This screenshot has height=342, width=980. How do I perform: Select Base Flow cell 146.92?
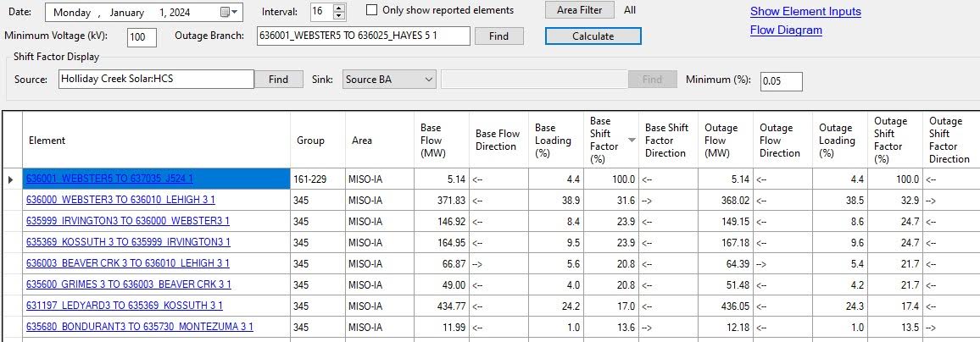(441, 222)
